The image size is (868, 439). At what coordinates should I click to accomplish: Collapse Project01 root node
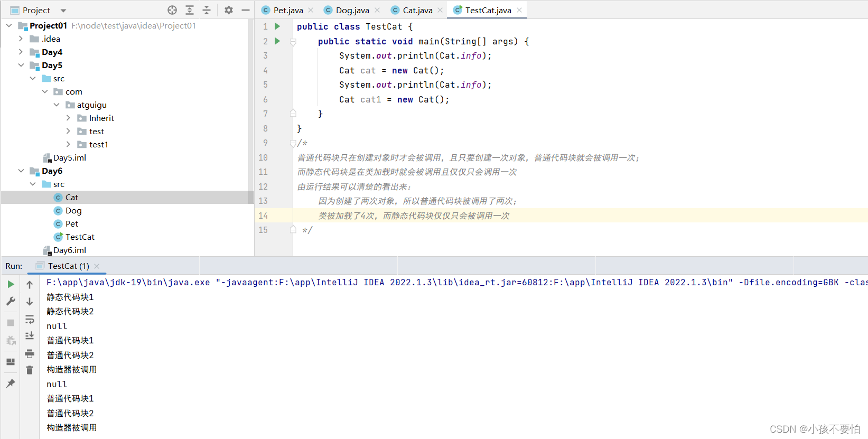click(x=9, y=25)
